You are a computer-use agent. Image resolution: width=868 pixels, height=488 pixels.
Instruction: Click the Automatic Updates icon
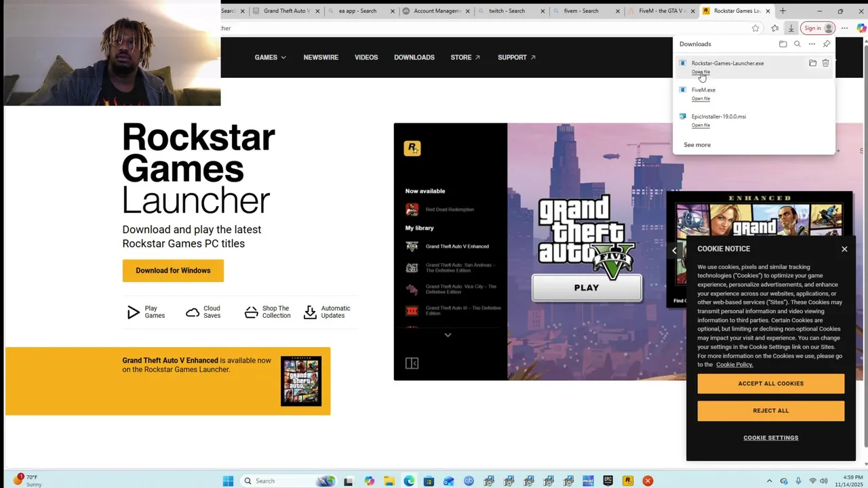tap(310, 312)
